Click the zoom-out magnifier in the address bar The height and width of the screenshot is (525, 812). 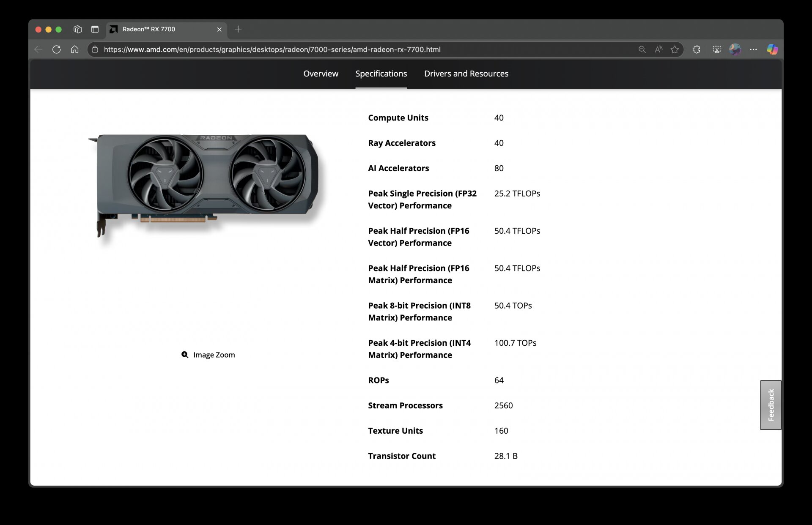coord(642,49)
